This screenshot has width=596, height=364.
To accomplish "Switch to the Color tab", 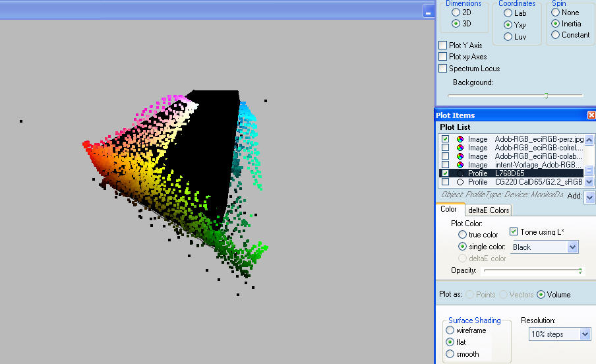I will tap(449, 210).
